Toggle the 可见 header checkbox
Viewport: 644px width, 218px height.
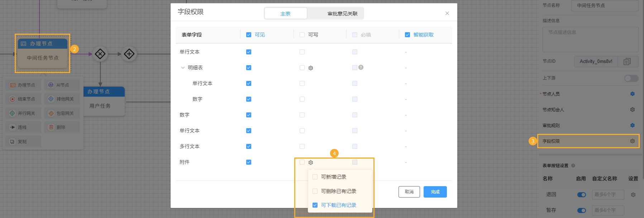[249, 35]
